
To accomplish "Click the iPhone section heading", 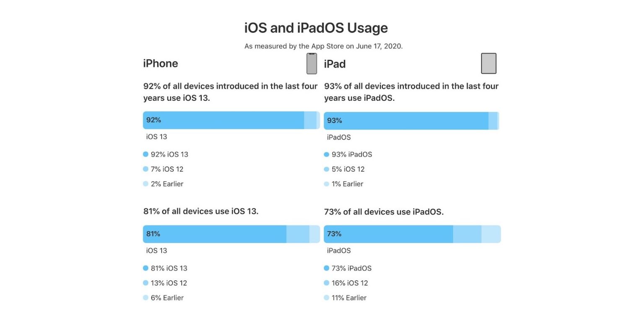I will [x=161, y=64].
